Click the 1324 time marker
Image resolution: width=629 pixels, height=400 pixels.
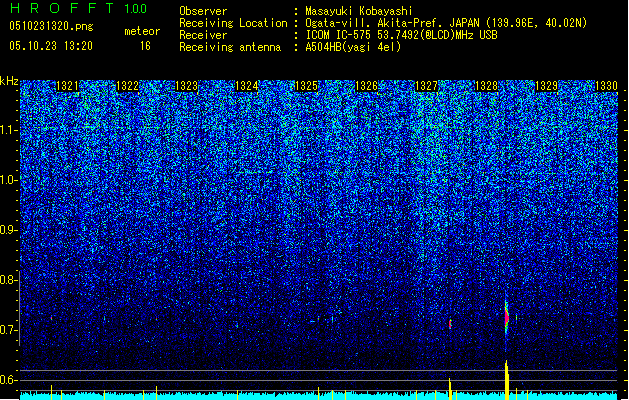(x=246, y=86)
